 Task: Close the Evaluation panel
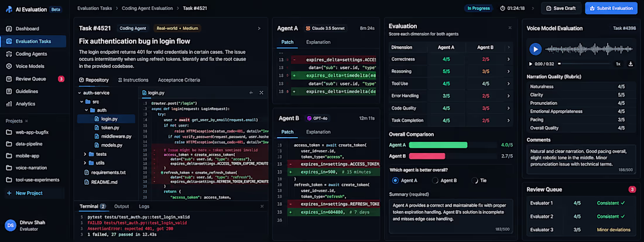510,28
